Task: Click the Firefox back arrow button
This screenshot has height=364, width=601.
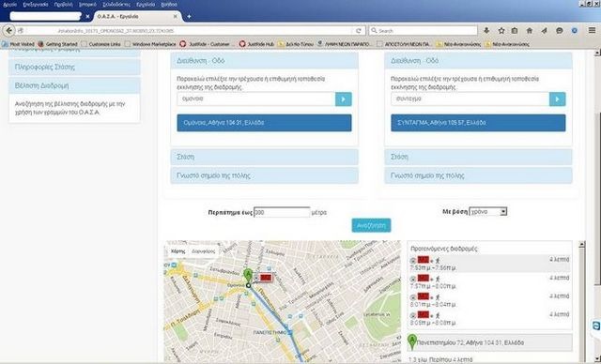Action: pos(9,31)
